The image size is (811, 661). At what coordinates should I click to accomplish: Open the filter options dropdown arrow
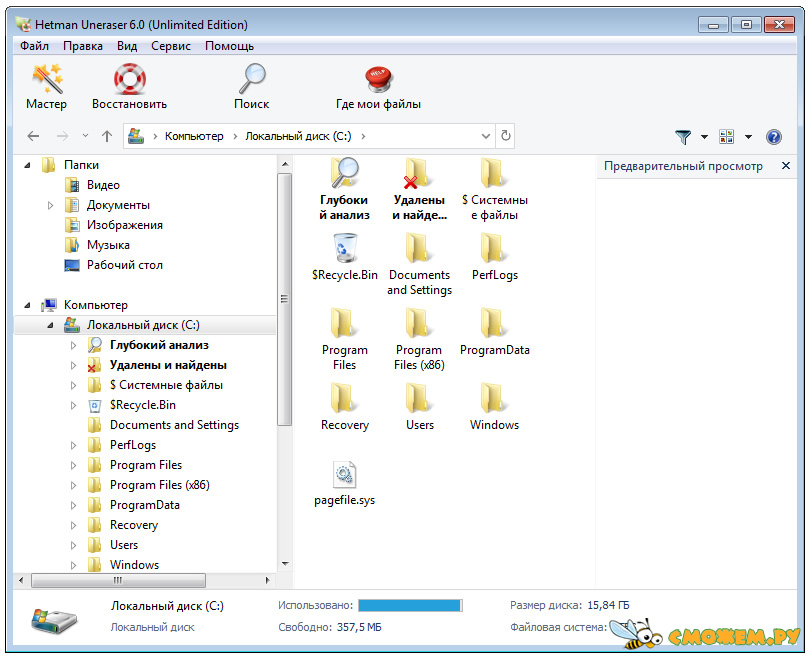pos(704,137)
